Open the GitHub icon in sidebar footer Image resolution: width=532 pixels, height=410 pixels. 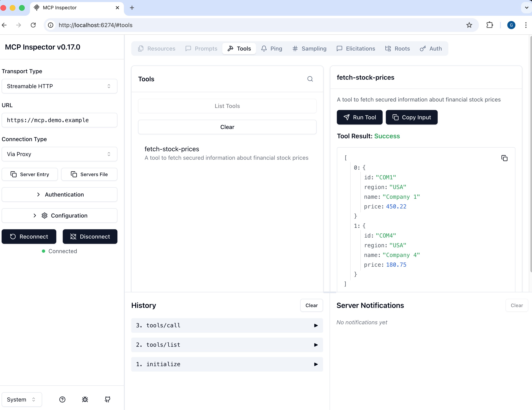[107, 399]
